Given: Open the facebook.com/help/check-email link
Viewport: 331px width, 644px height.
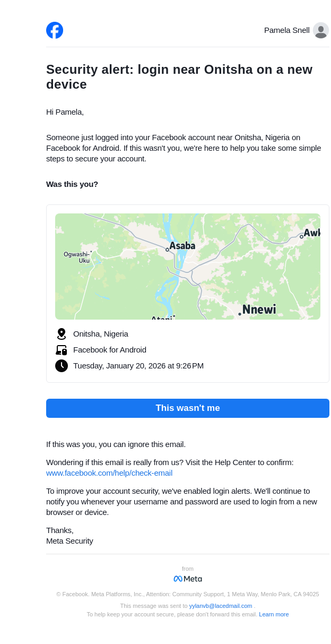Looking at the screenshot, I should tap(109, 473).
